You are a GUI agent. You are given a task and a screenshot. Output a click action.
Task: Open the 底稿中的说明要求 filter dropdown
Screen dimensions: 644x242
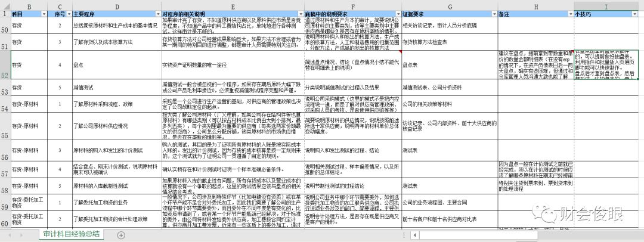[398, 14]
